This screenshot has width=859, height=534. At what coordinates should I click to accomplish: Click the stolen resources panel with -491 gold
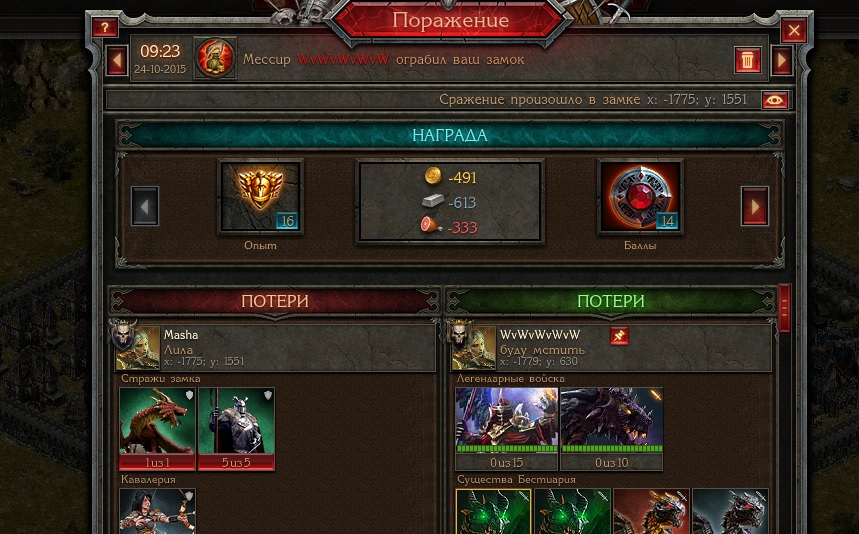(x=450, y=202)
